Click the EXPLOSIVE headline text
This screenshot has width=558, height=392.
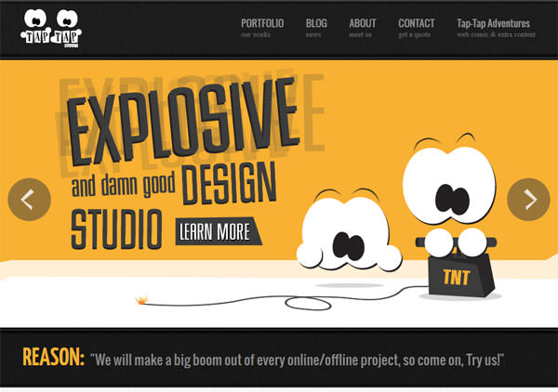[183, 123]
